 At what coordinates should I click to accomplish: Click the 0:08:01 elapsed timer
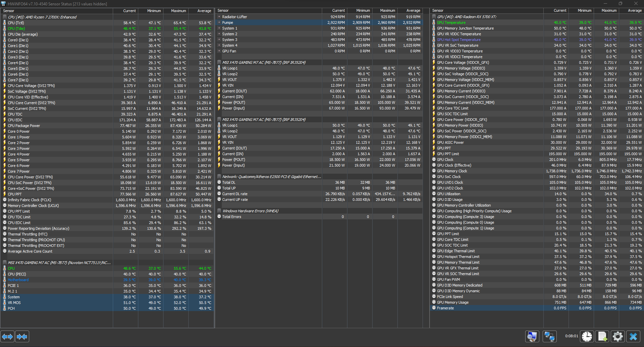tap(572, 336)
